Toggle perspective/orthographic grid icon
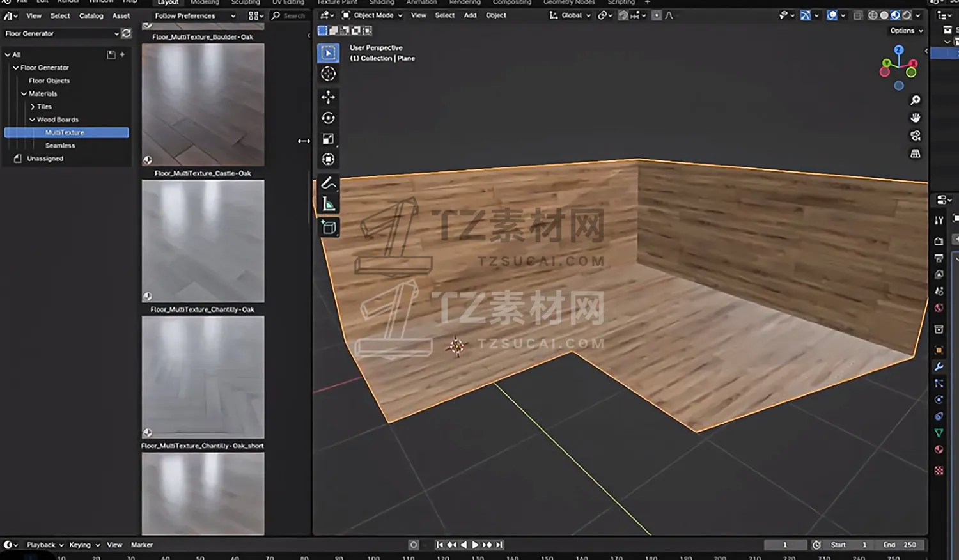 (x=915, y=153)
